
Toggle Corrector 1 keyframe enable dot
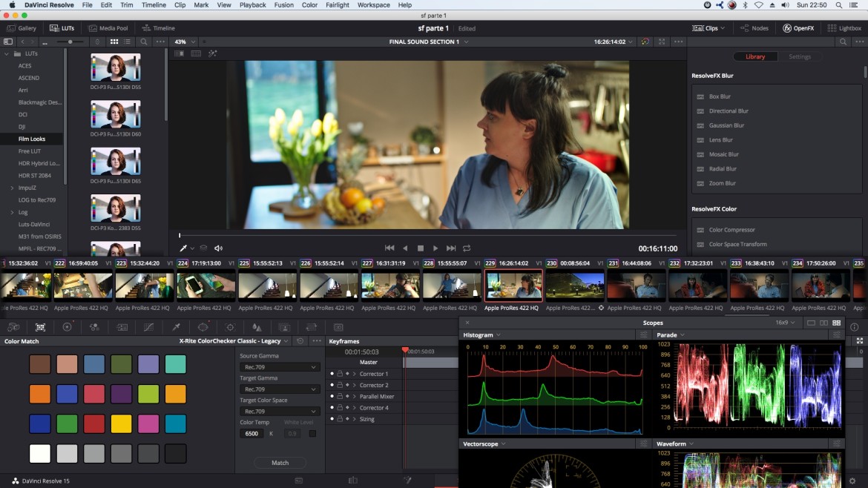pos(332,374)
